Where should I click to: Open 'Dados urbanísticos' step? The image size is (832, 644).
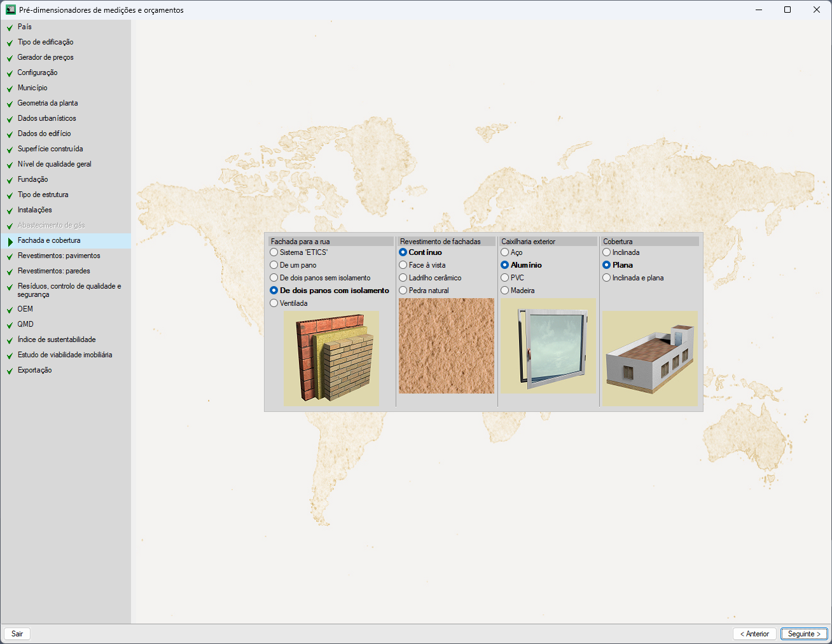pyautogui.click(x=47, y=118)
